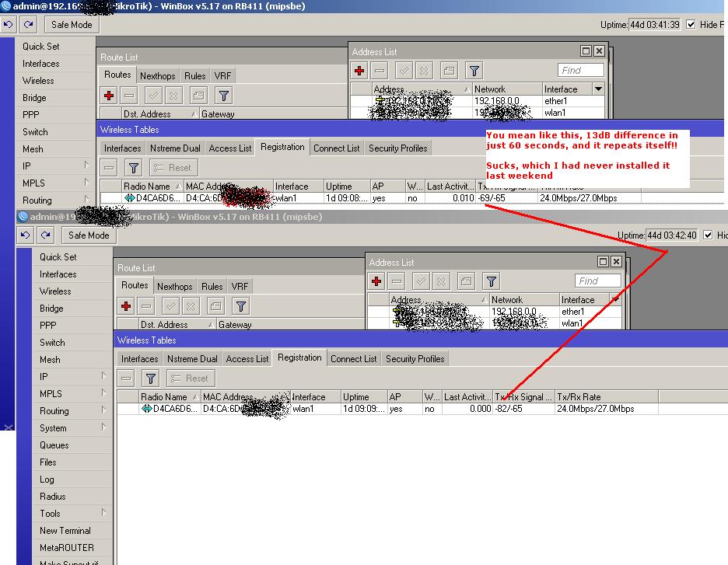
Task: Switch to Connect List tab in lower Wireless Tables
Action: (x=353, y=358)
